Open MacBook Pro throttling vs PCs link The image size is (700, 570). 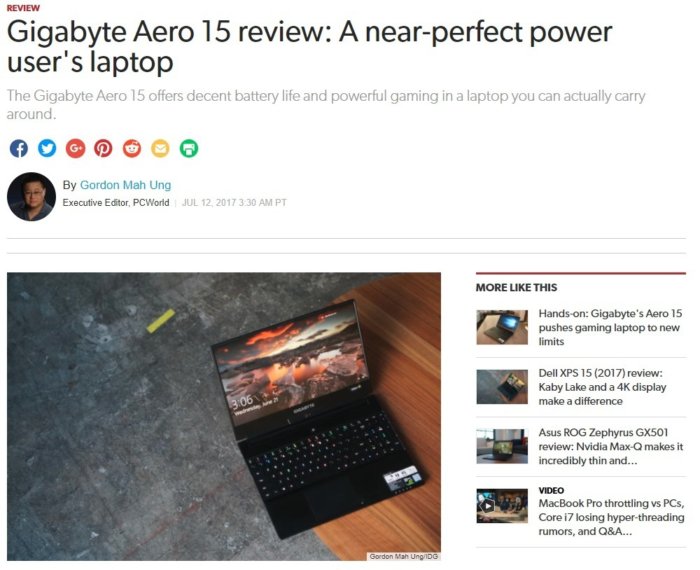tap(611, 517)
